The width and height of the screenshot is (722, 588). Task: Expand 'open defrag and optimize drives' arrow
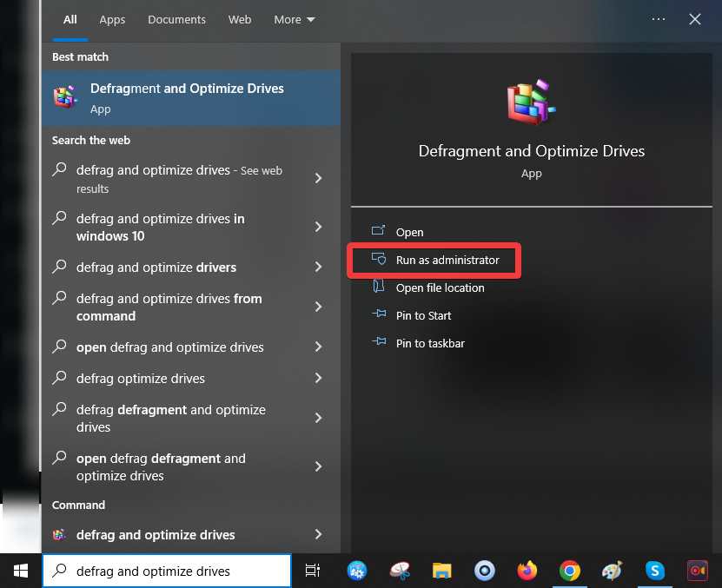318,347
